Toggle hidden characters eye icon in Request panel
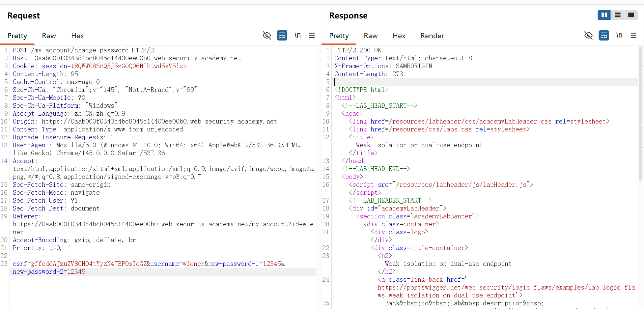This screenshot has height=309, width=644. 267,35
